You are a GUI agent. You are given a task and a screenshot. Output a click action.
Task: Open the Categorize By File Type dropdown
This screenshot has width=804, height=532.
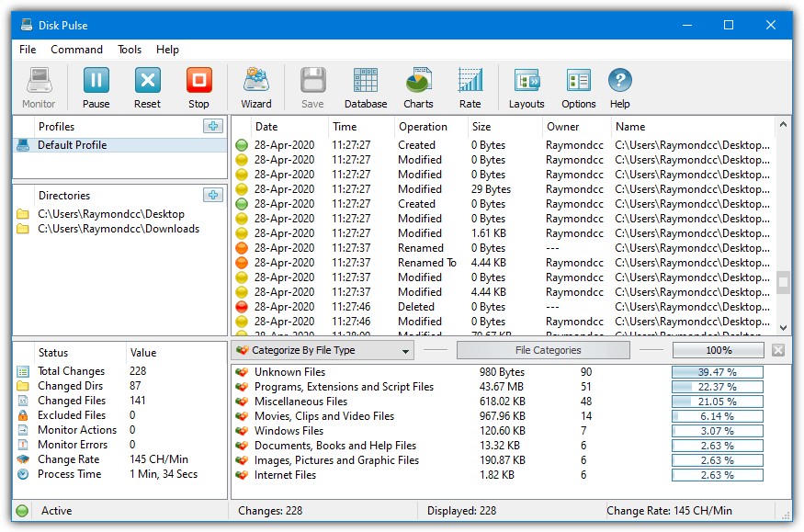[323, 351]
